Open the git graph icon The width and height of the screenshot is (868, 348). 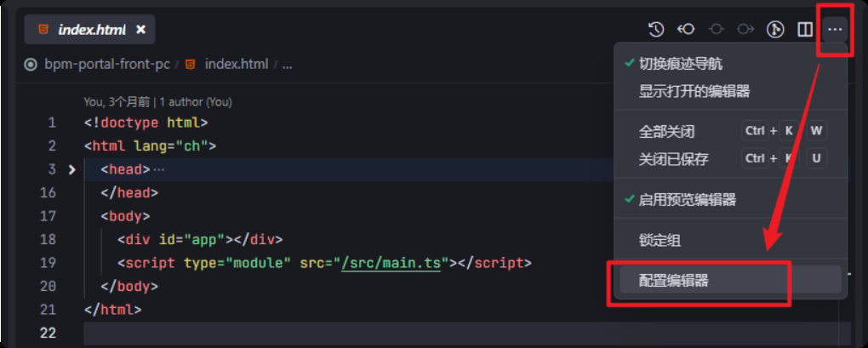pyautogui.click(x=775, y=29)
